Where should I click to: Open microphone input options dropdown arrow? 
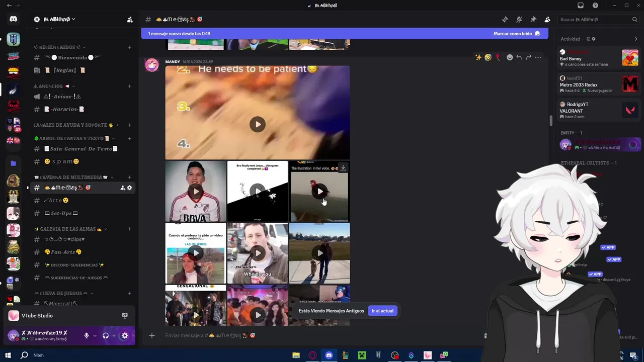point(95,335)
